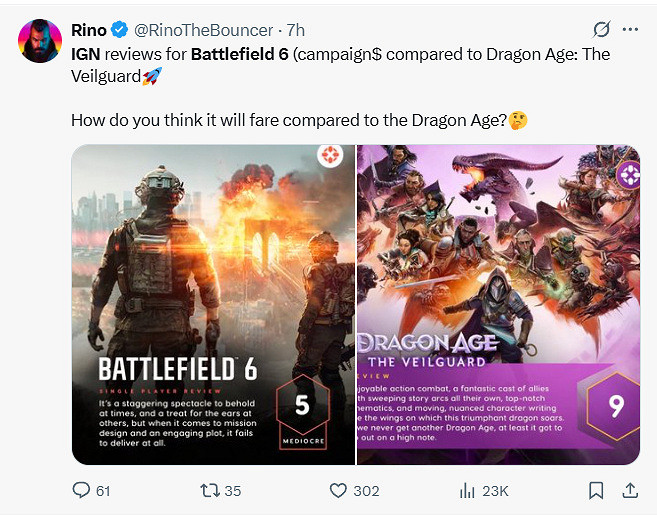Click the reply comment icon

82,490
